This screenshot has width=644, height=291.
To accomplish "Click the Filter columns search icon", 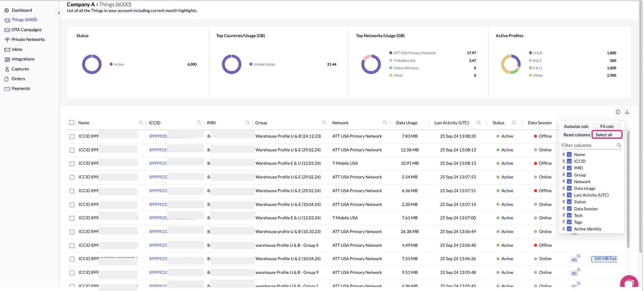I will 619,145.
